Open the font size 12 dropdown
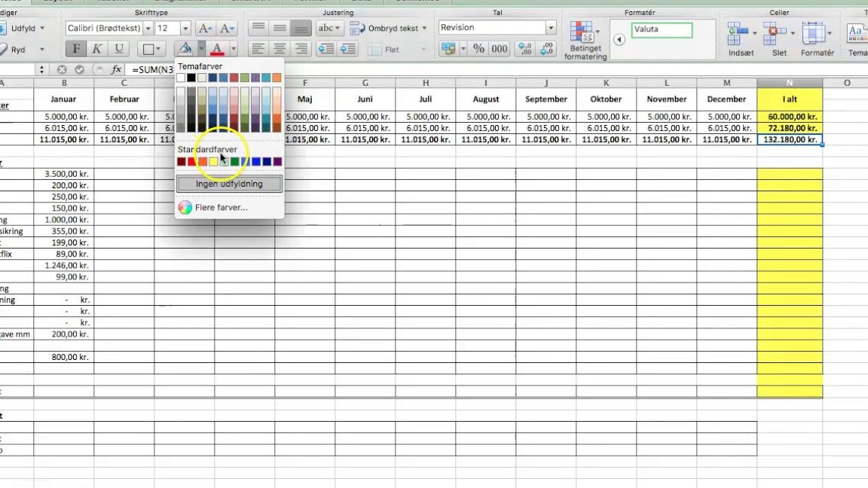 click(185, 28)
